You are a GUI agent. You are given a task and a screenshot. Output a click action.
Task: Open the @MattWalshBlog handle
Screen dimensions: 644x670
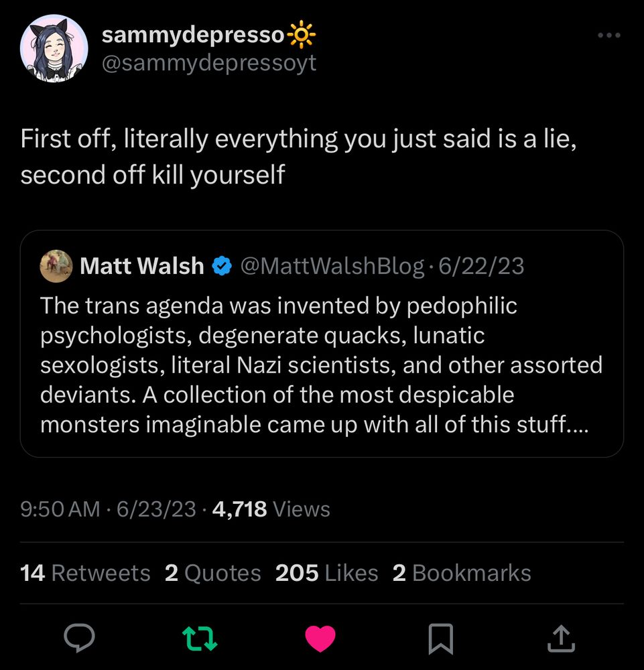coord(332,267)
